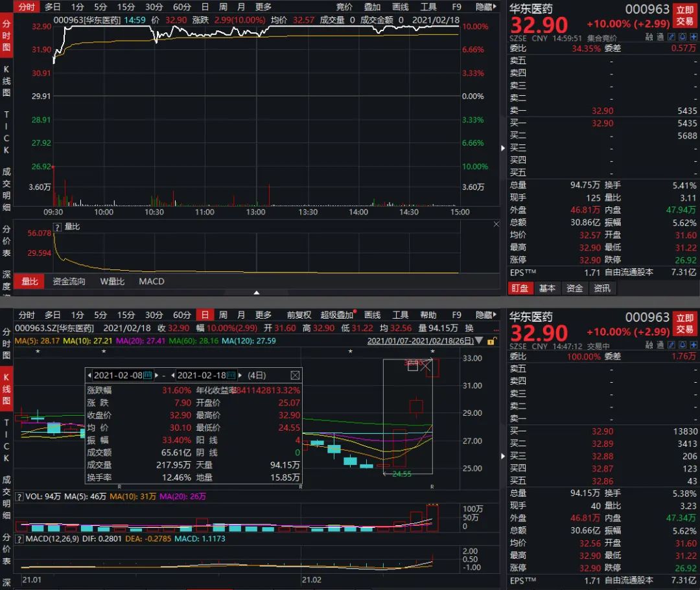Open K线图 in the top window sidebar
This screenshot has width=700, height=590.
coord(6,81)
